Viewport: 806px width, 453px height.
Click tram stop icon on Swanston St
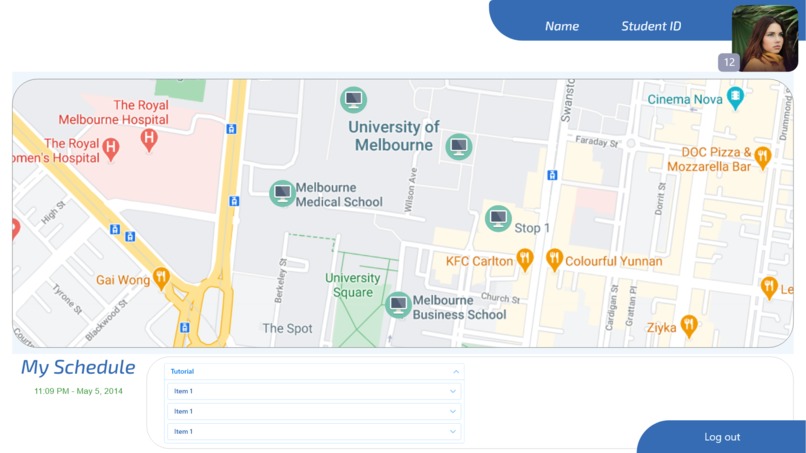[552, 175]
